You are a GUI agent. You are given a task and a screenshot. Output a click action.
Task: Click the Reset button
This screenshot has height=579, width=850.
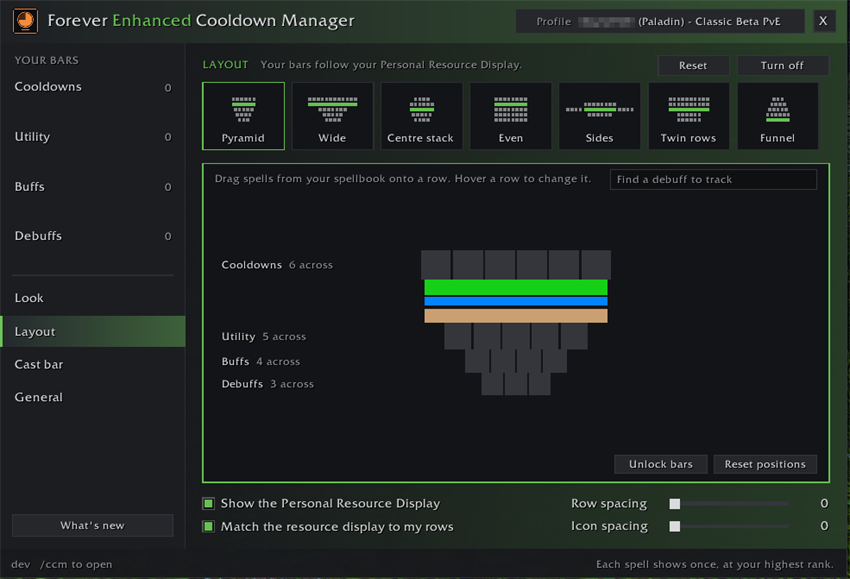(693, 66)
